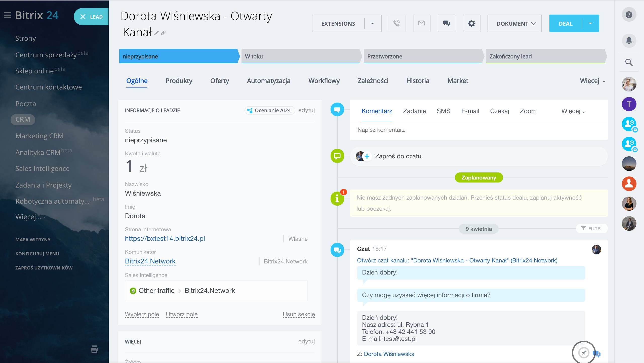Open chat via speech bubbles icon button
Screen dimensions: 644x363
tap(446, 23)
